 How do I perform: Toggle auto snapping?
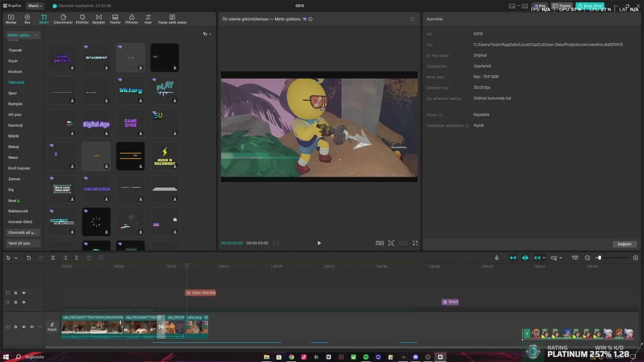click(x=525, y=258)
